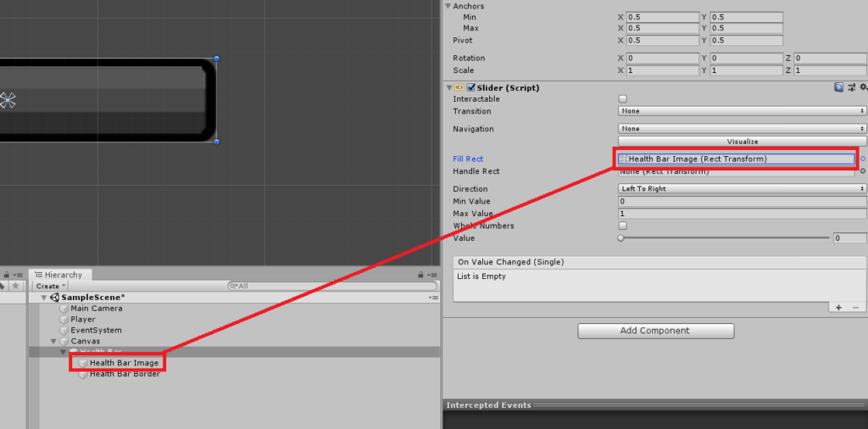Click the Add Component button

pos(655,331)
